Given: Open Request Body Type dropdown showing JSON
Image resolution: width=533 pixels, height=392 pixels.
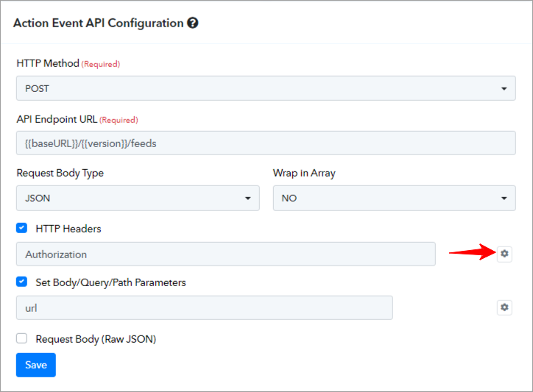Looking at the screenshot, I should point(138,198).
